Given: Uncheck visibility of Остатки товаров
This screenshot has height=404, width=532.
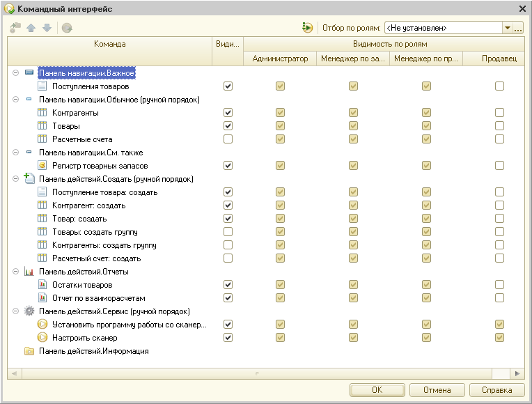Looking at the screenshot, I should point(228,284).
